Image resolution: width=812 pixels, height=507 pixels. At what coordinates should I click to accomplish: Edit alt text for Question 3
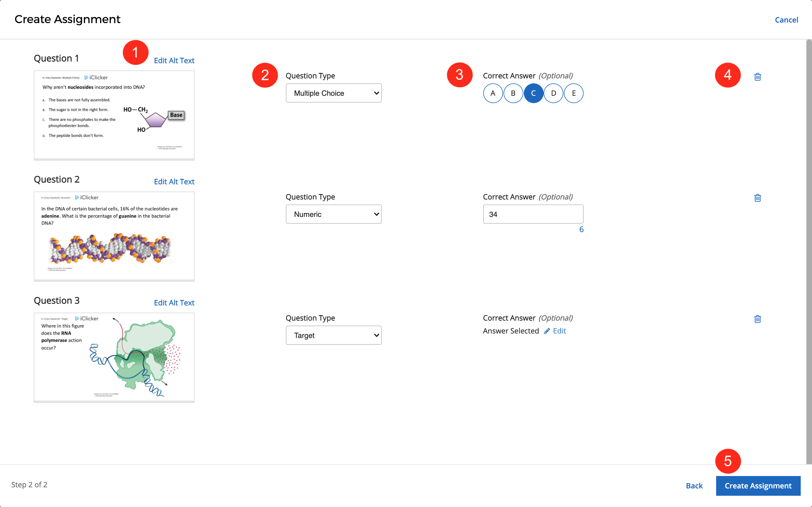coord(174,303)
